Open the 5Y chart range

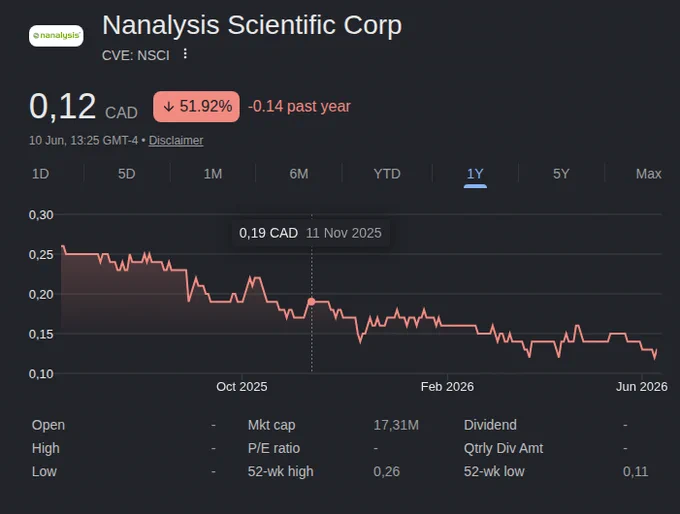561,174
